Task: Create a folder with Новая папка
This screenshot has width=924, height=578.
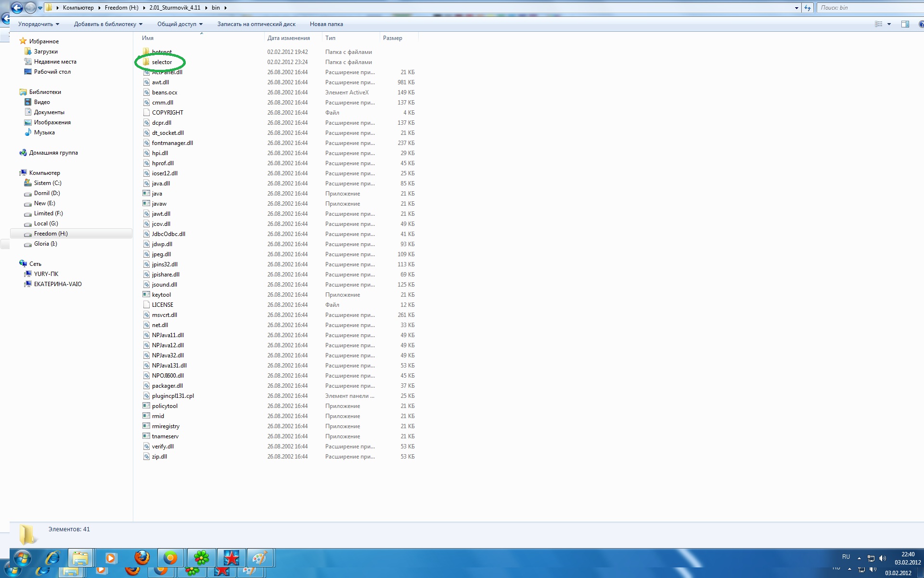Action: [x=326, y=24]
